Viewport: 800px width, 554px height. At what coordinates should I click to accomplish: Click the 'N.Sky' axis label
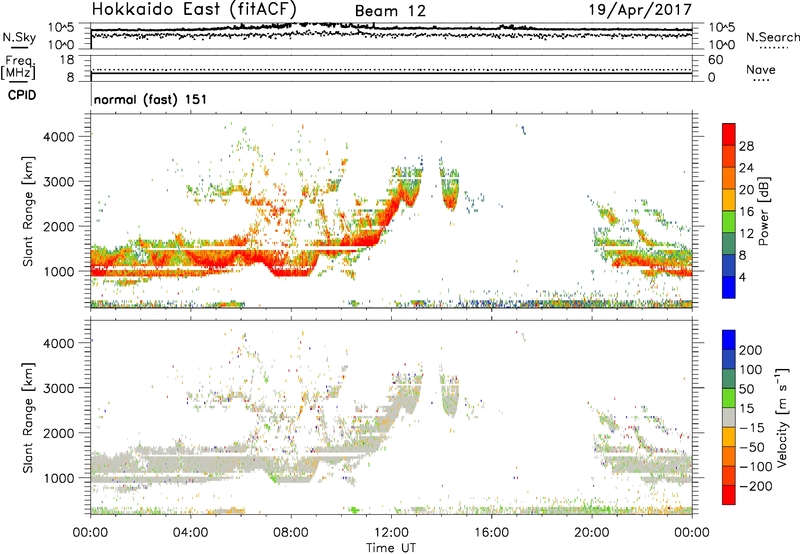pyautogui.click(x=19, y=37)
